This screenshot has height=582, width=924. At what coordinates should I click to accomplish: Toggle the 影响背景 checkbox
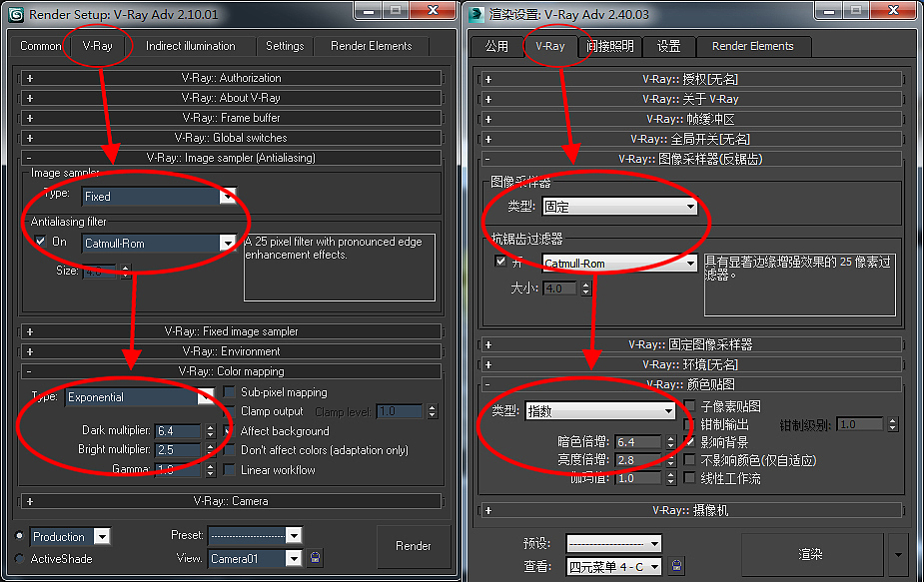pos(689,442)
